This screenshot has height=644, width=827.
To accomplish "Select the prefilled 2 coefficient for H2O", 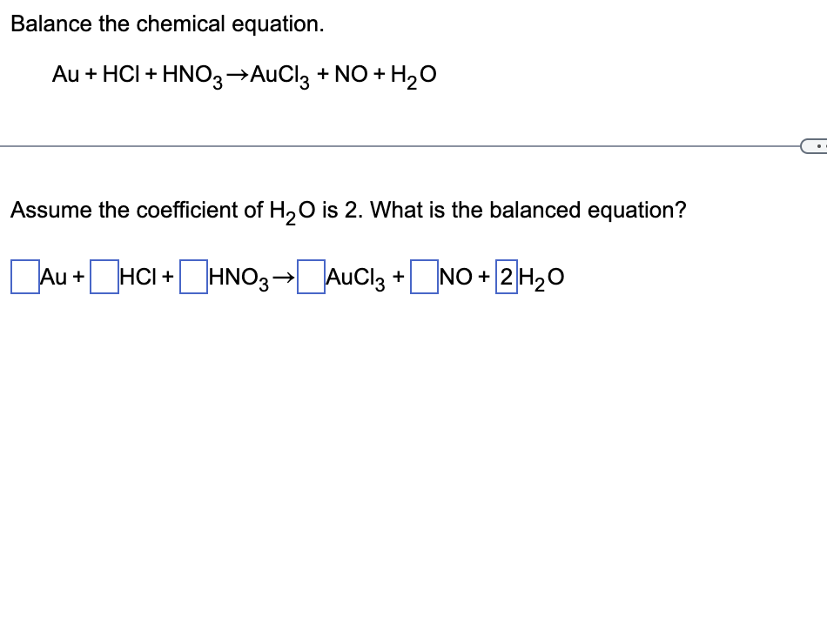I will click(x=505, y=277).
